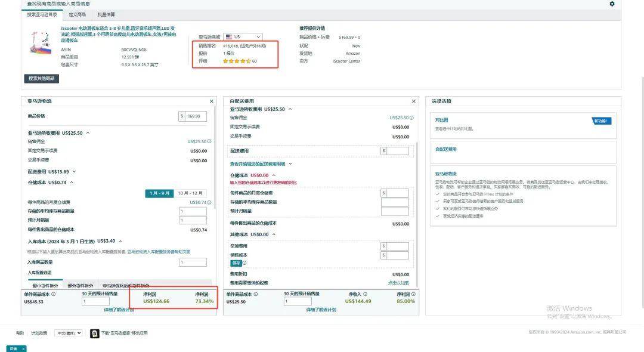Screen dimensions: 644x352
Task: Click self-fulfilled 每件商品的月度仓储费 input field
Action: click(x=398, y=193)
